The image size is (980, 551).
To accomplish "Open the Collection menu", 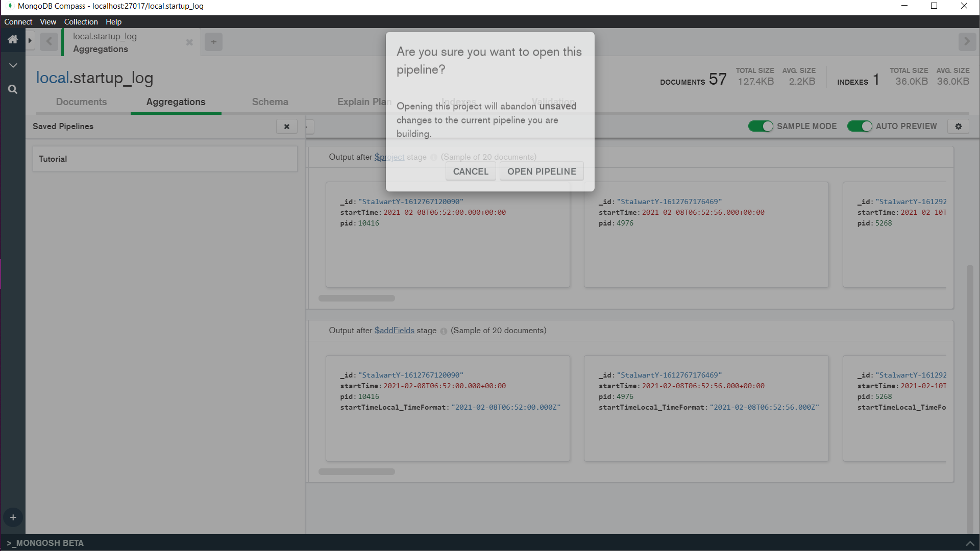I will point(81,22).
